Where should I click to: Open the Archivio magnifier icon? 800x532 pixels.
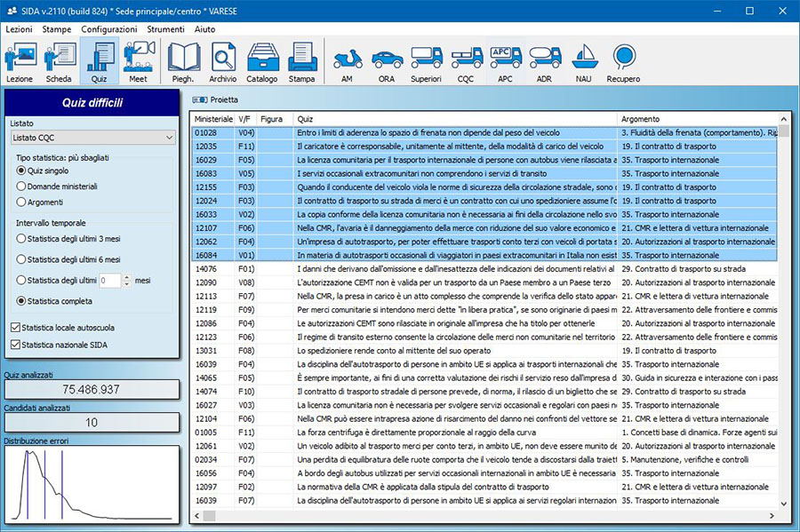223,62
